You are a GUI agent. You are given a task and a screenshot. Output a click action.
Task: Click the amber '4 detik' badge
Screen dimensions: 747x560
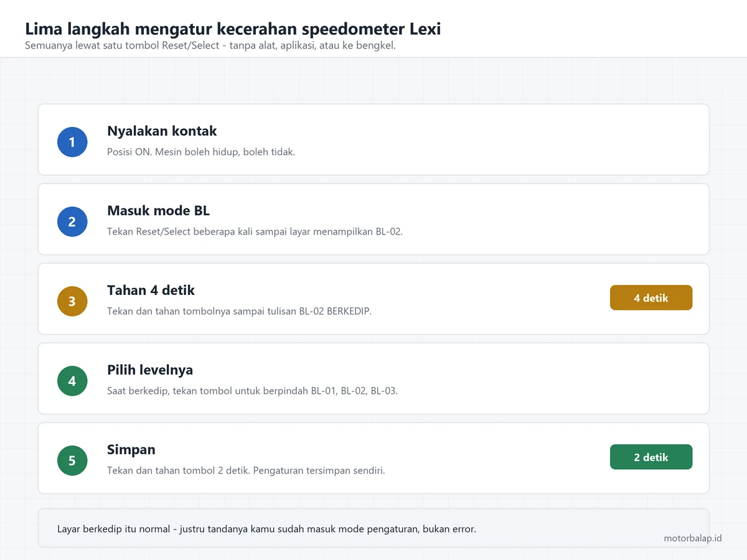[x=651, y=297]
